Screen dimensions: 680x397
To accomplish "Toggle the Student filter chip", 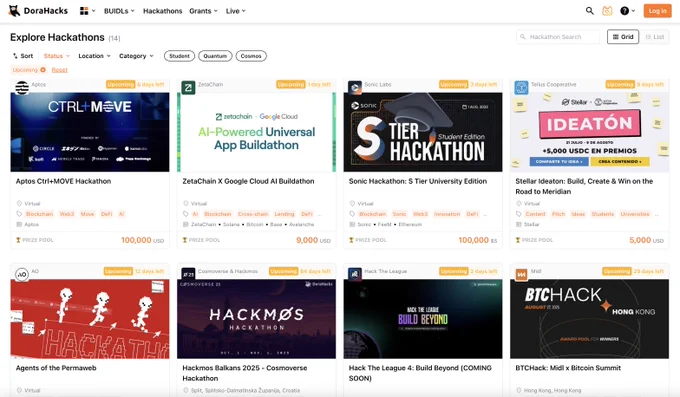I will pos(180,56).
